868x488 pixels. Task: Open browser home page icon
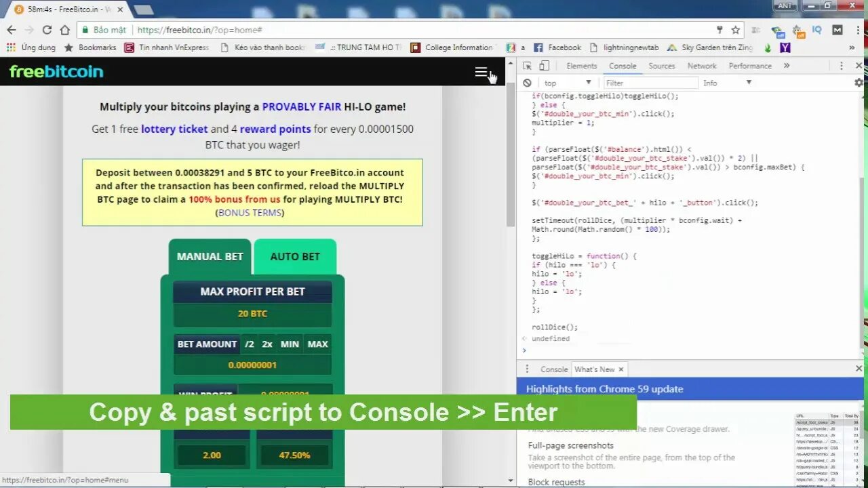(64, 30)
